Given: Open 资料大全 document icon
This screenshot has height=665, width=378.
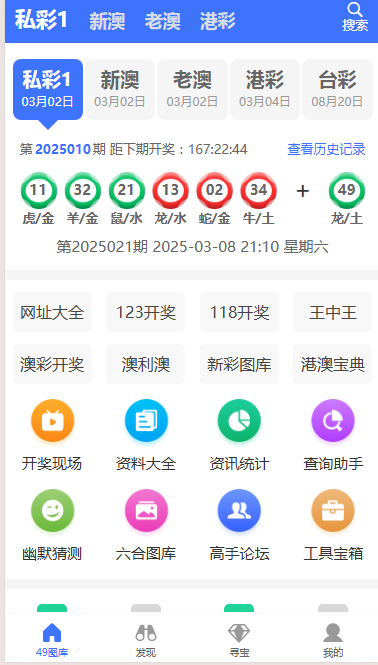Looking at the screenshot, I should (146, 421).
